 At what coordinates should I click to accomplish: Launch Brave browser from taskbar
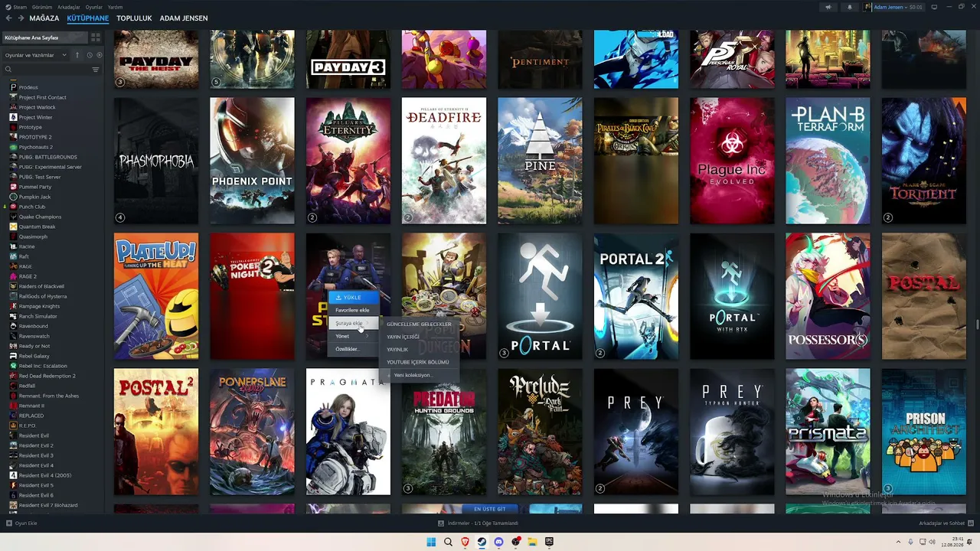click(465, 542)
